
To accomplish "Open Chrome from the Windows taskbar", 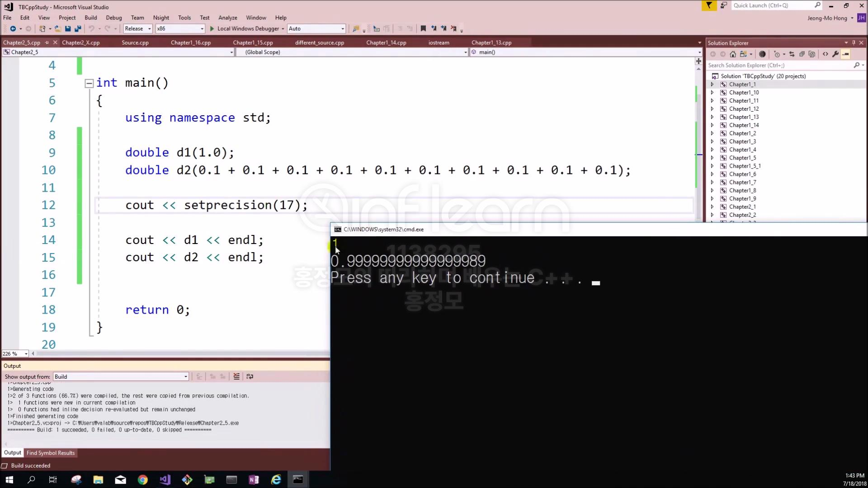I will tap(142, 479).
